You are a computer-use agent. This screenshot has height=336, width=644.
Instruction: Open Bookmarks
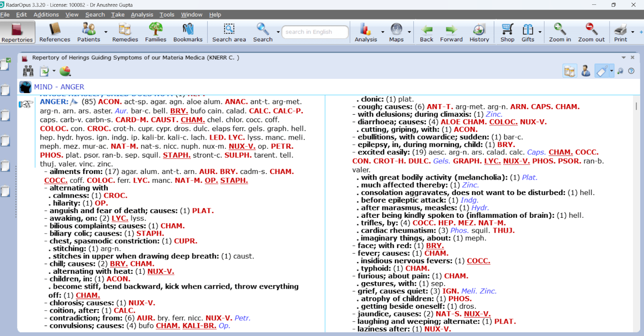188,32
